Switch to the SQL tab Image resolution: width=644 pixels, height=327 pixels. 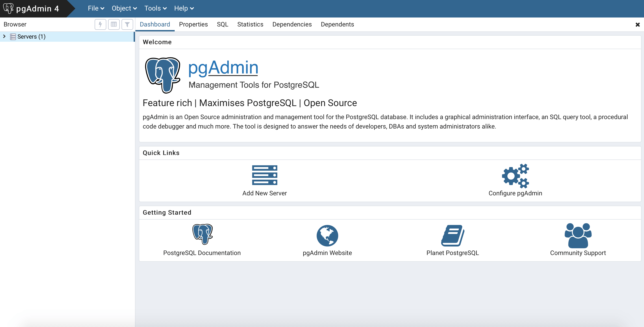[x=222, y=24]
